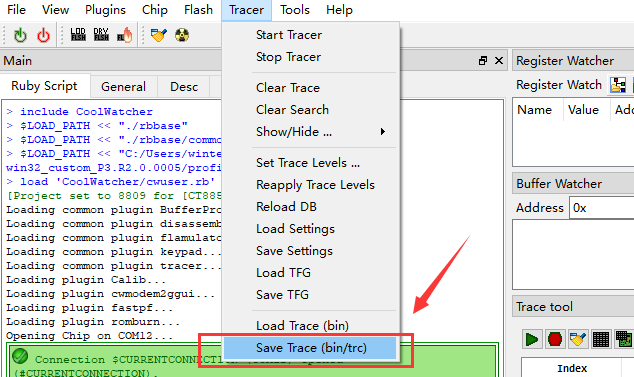The height and width of the screenshot is (377, 634).
Task: Click the grid icon in Trace tool
Action: click(x=601, y=339)
